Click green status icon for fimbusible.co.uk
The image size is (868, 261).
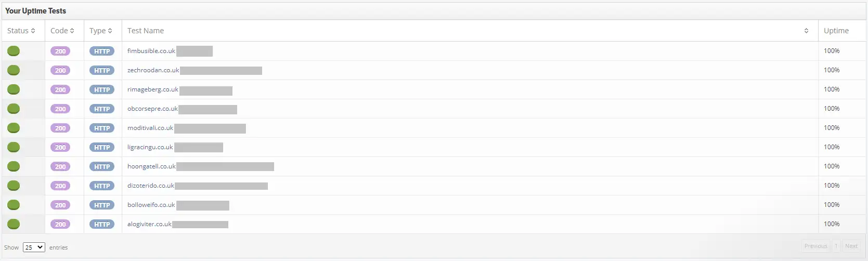coord(14,51)
